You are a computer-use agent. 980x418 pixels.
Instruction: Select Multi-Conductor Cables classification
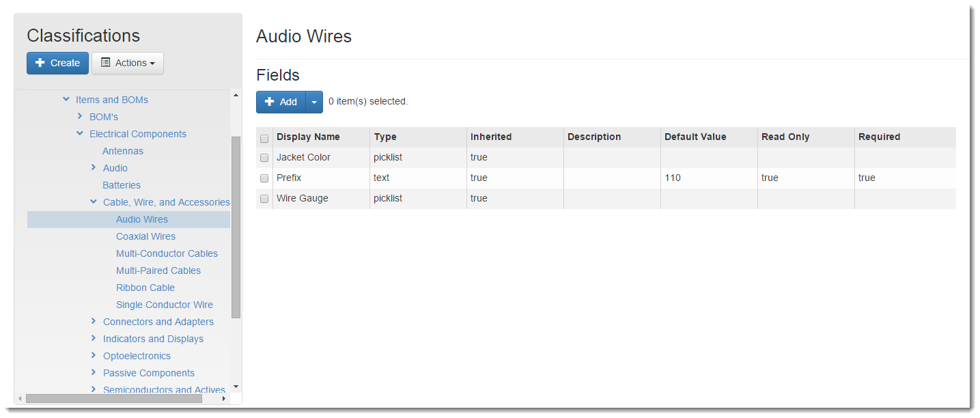tap(167, 253)
